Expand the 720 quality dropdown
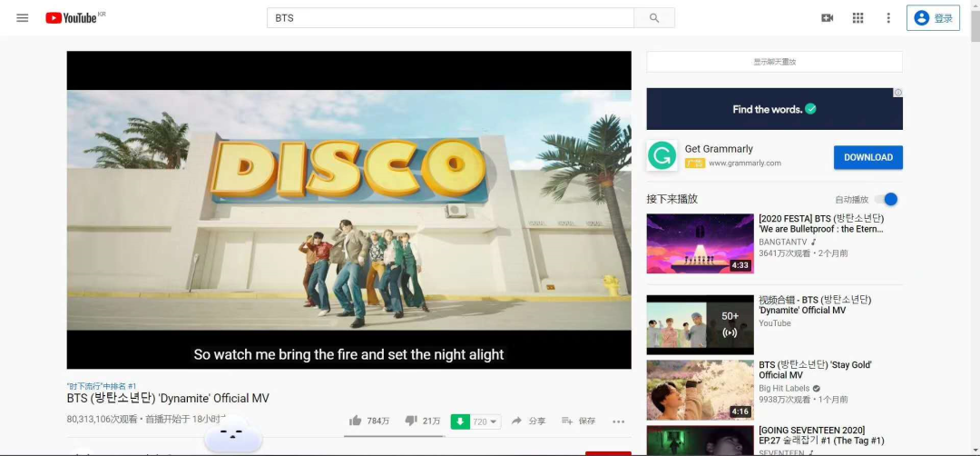 click(485, 421)
